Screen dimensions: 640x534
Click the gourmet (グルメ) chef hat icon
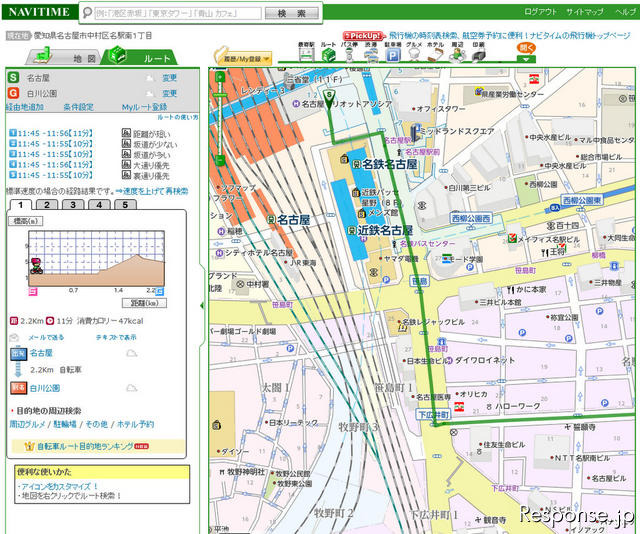(414, 54)
